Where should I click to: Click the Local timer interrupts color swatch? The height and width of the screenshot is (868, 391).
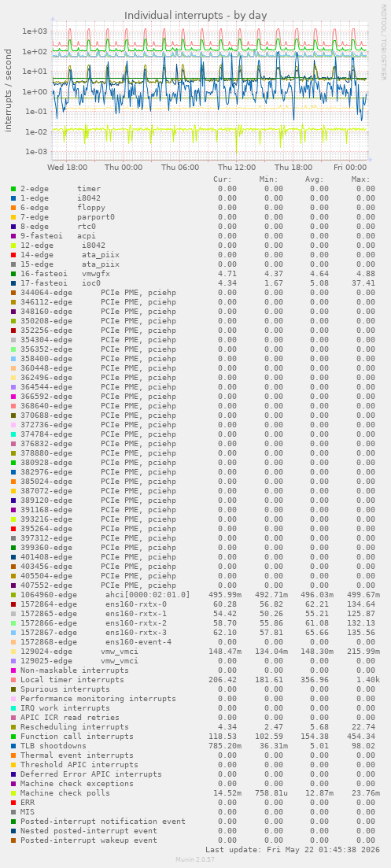pos(13,679)
